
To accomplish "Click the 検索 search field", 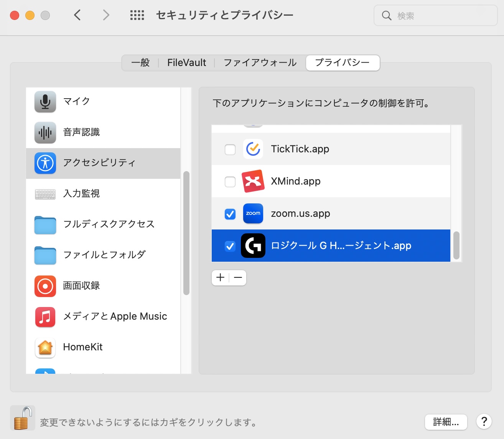I will pyautogui.click(x=436, y=16).
